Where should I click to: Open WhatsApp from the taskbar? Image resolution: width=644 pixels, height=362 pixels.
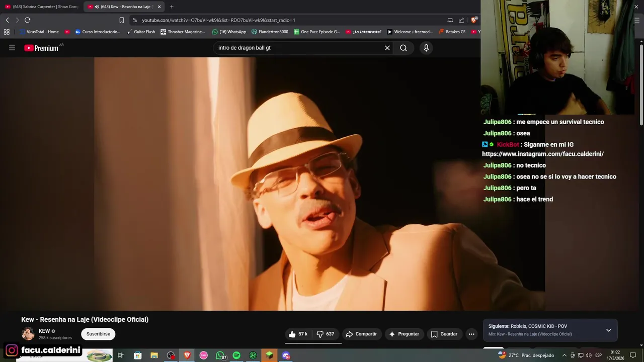220,355
